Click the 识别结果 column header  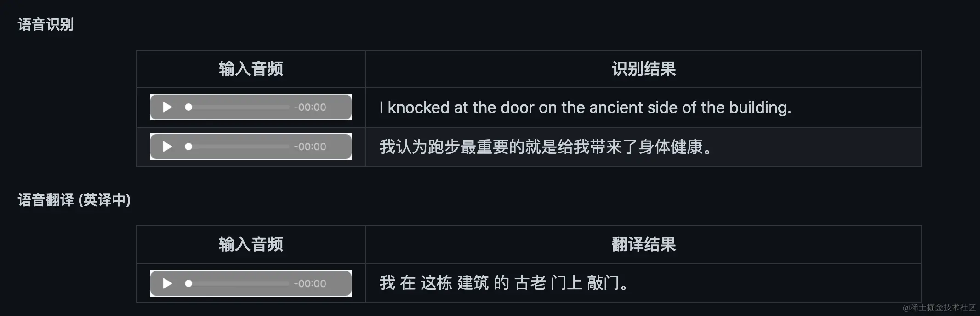coord(644,69)
